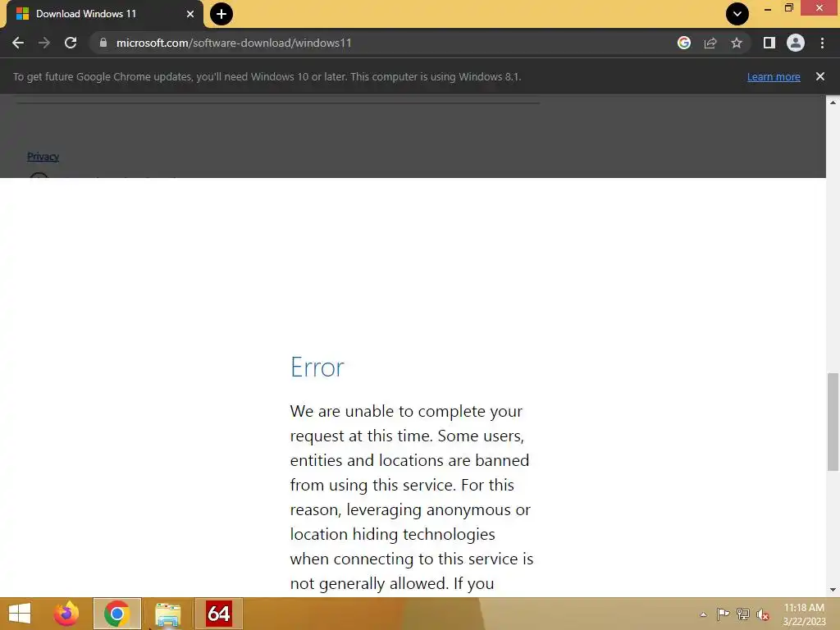Open the red 64 app in taskbar
This screenshot has width=840, height=630.
[x=218, y=614]
